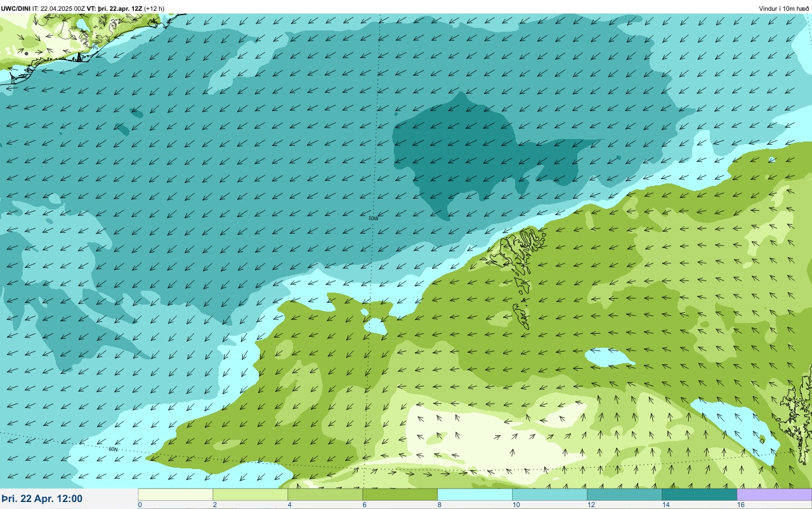Click the '10W' longitude label on map
Viewport: 812px width, 509px height.
tap(374, 218)
